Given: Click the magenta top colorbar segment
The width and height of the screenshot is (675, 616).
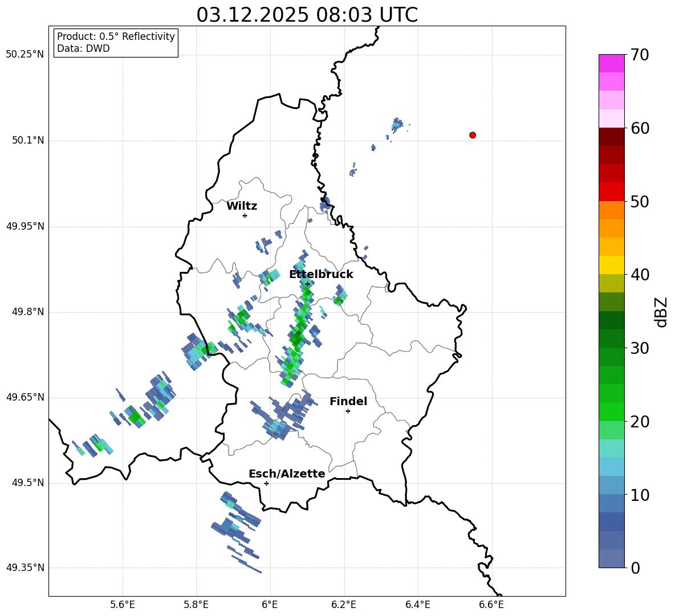Looking at the screenshot, I should pyautogui.click(x=611, y=63).
